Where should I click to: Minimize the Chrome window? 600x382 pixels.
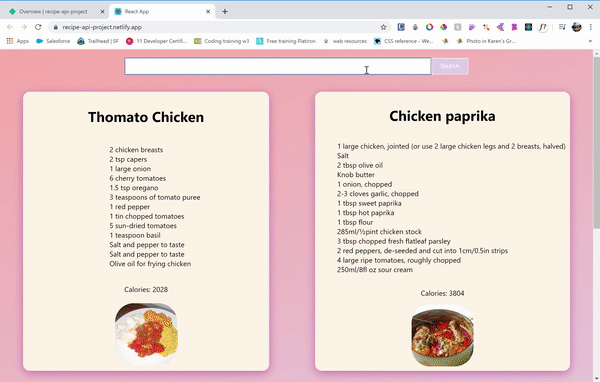click(549, 7)
